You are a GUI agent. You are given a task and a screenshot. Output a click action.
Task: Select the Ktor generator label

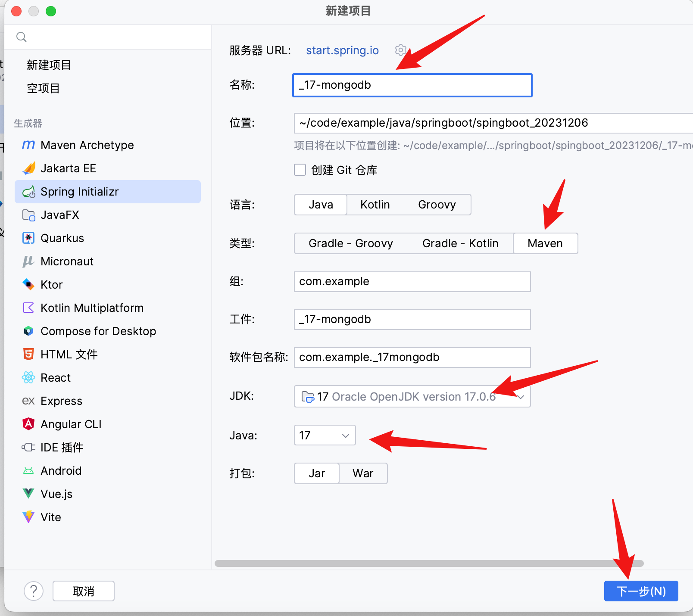[x=51, y=285]
